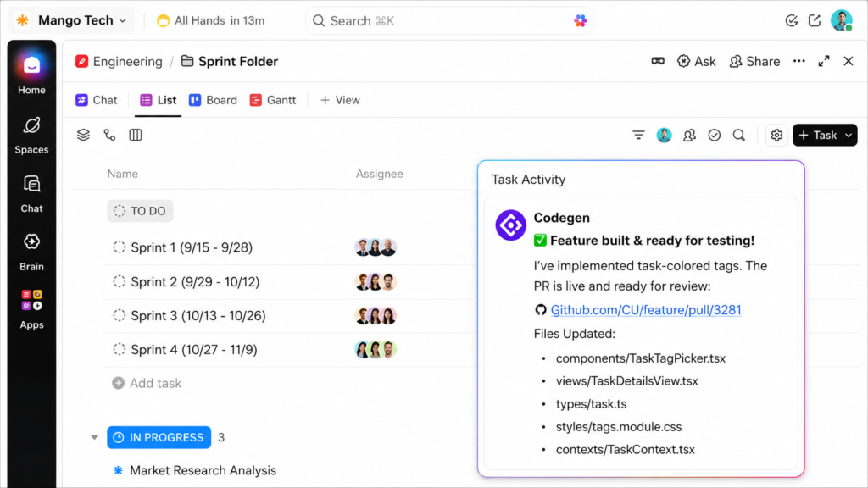Screen dimensions: 868x488
Task: Toggle status circle of Sprint 2 task
Action: (119, 281)
